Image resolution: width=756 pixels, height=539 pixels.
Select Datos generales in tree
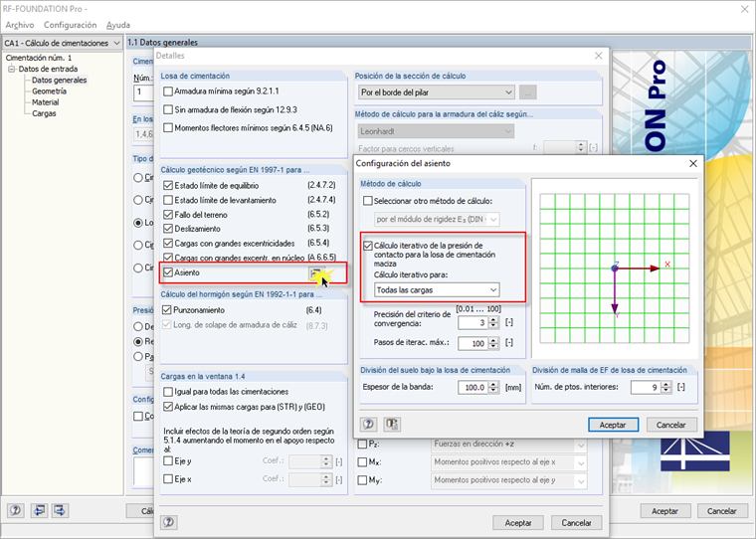pos(60,80)
